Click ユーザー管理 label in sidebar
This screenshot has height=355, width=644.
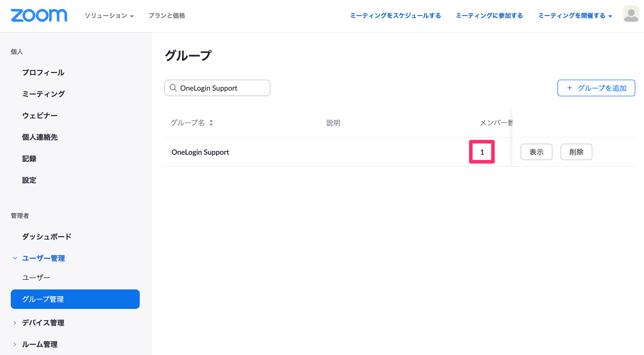point(43,258)
